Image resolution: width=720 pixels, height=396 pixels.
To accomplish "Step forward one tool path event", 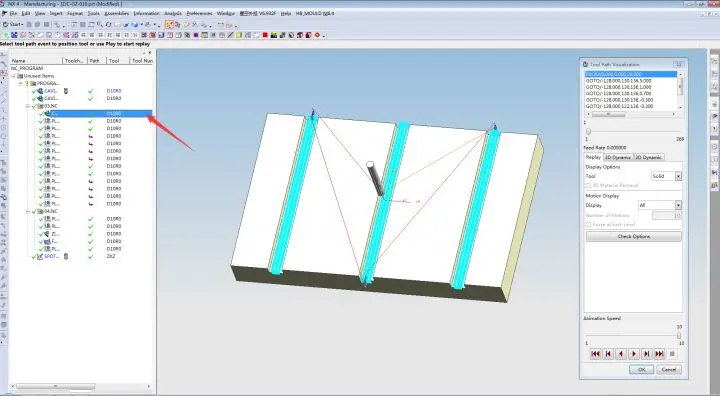I will (x=647, y=354).
